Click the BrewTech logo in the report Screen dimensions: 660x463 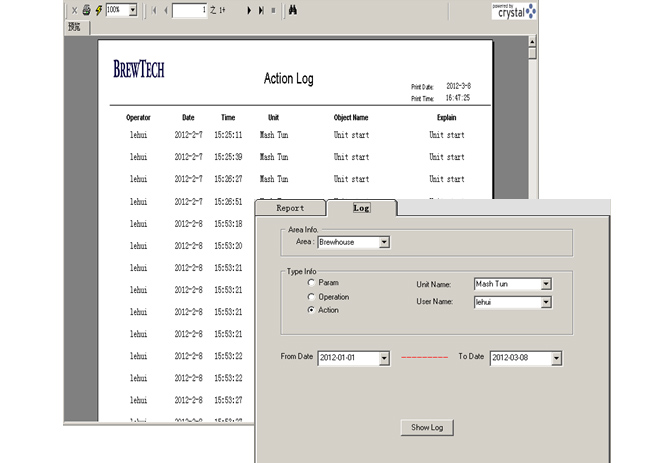click(139, 69)
